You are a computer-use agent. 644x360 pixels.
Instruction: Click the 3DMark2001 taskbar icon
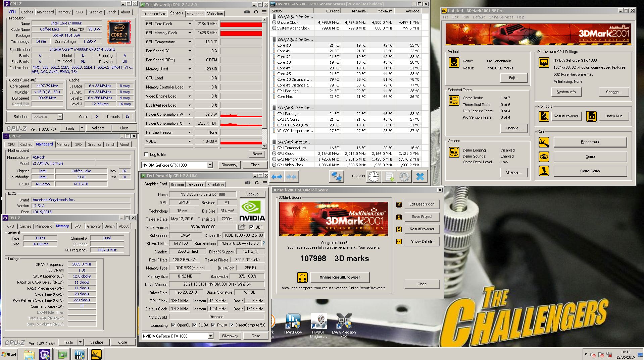(x=96, y=354)
